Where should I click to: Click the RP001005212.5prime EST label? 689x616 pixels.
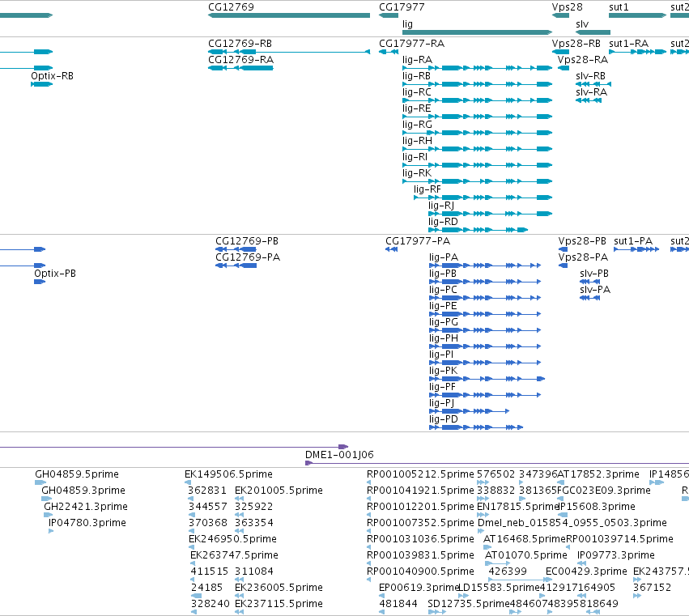(x=420, y=474)
